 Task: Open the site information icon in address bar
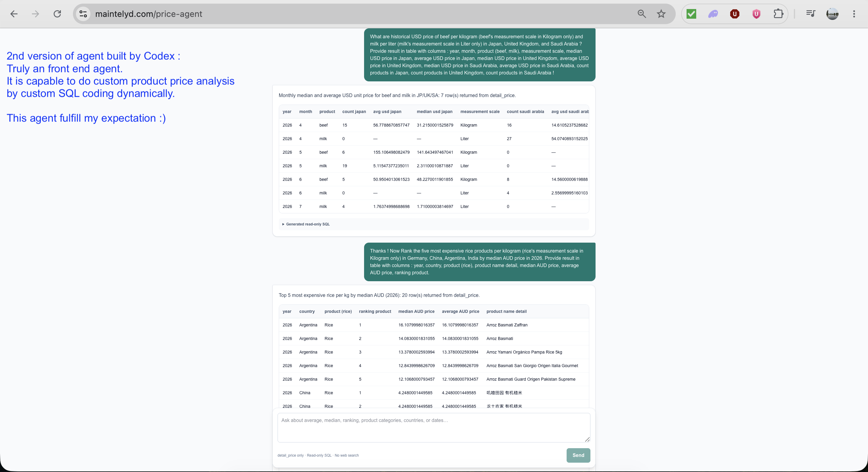click(83, 14)
